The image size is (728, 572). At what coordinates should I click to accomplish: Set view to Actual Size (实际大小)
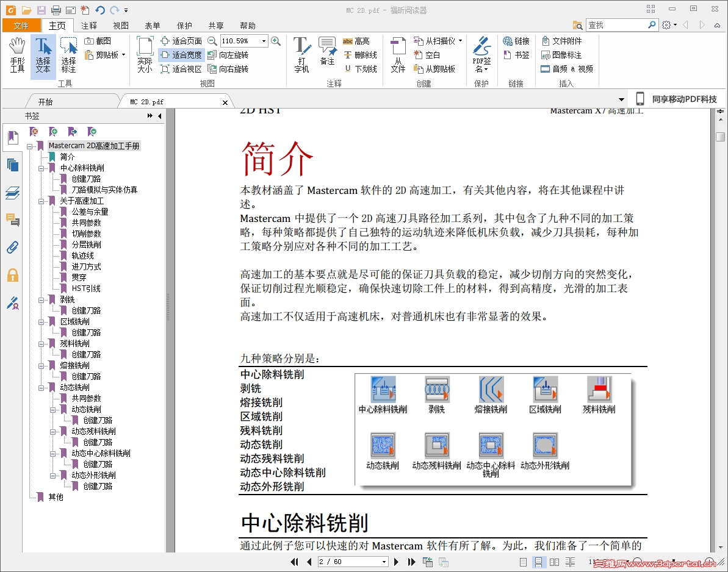click(145, 55)
